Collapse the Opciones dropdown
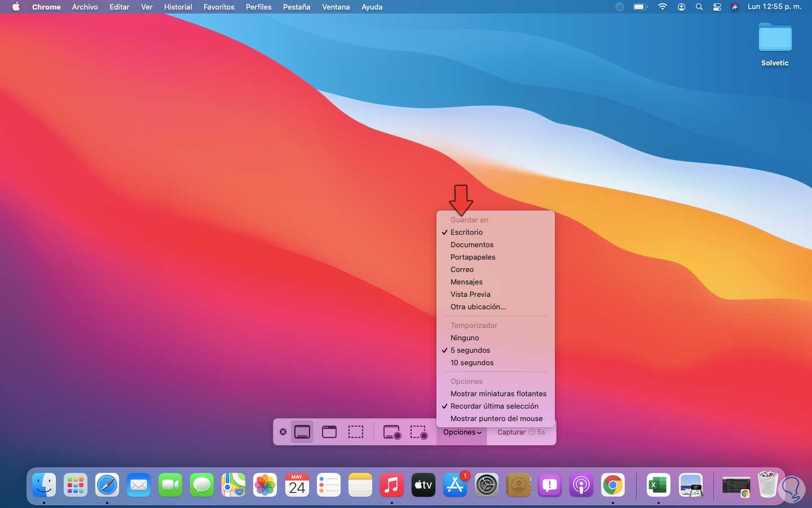 [x=462, y=432]
